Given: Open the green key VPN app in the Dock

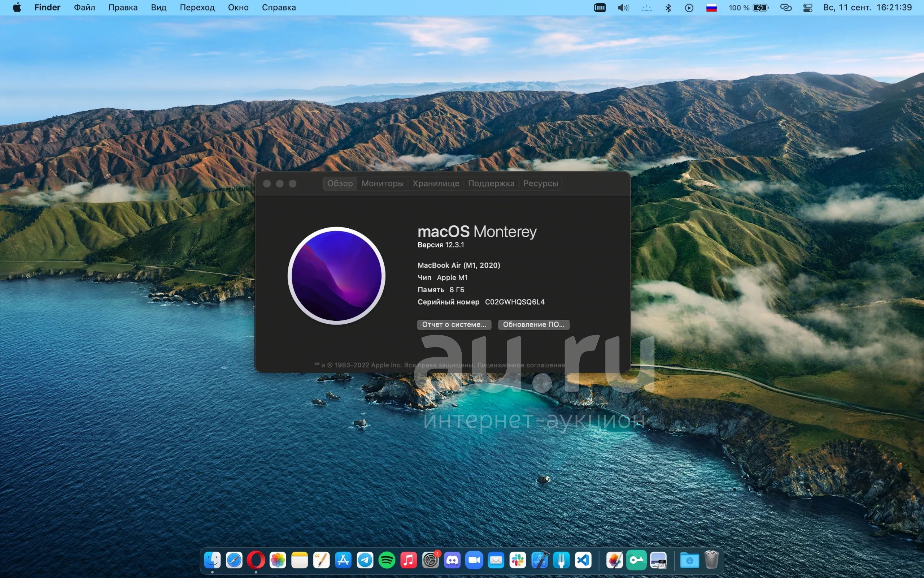Looking at the screenshot, I should 636,561.
